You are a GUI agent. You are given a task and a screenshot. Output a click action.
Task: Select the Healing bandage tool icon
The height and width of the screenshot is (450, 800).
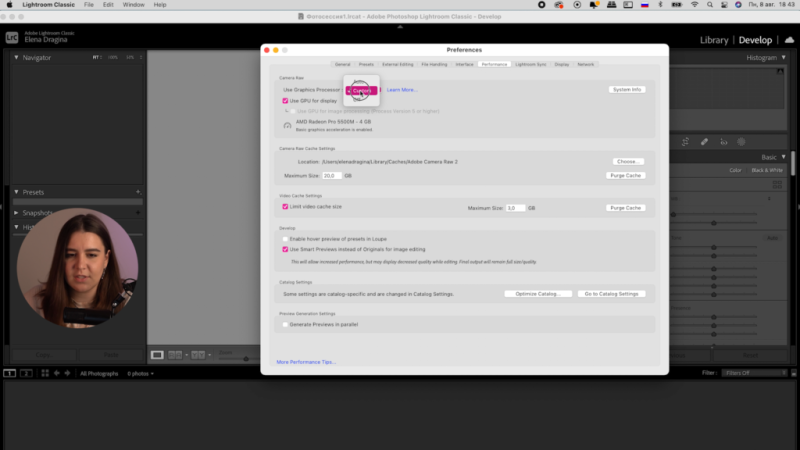[x=704, y=142]
